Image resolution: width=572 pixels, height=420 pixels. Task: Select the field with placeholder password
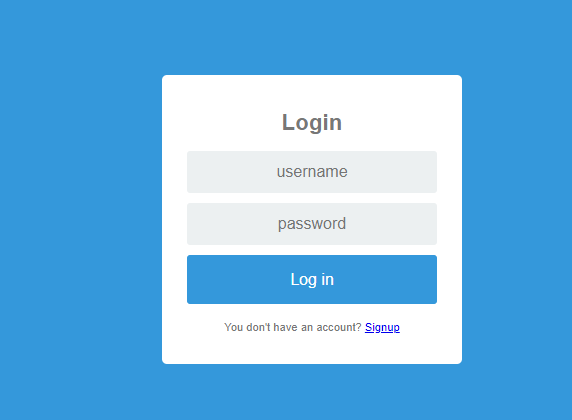coord(312,224)
